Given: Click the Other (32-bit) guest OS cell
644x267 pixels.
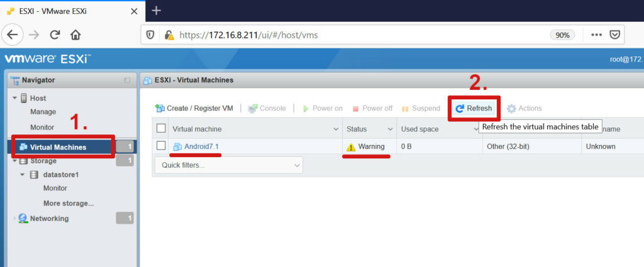Looking at the screenshot, I should coord(508,146).
